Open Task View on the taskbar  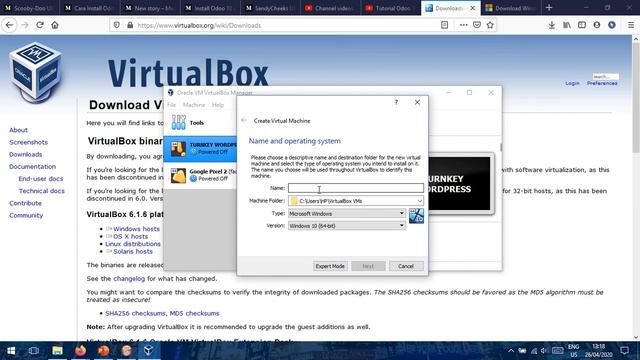(34, 351)
